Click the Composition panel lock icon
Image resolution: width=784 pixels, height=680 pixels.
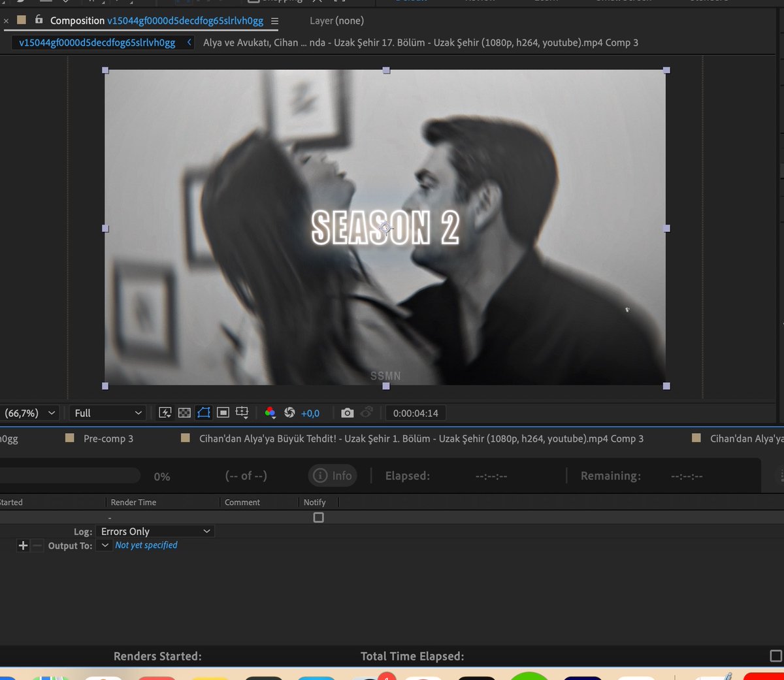(39, 20)
